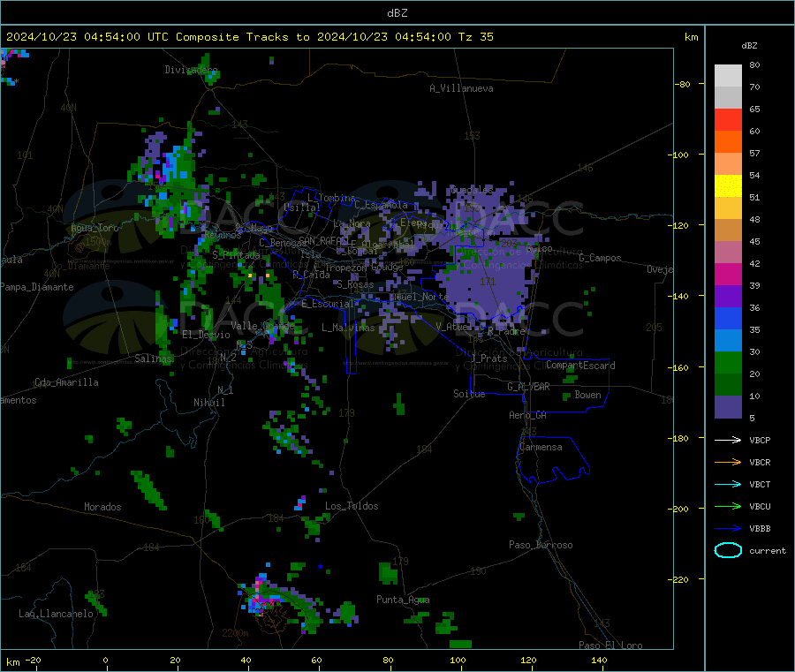Click the 'Punta_Agua' map label
Viewport: 795px width, 672px height.
(403, 600)
